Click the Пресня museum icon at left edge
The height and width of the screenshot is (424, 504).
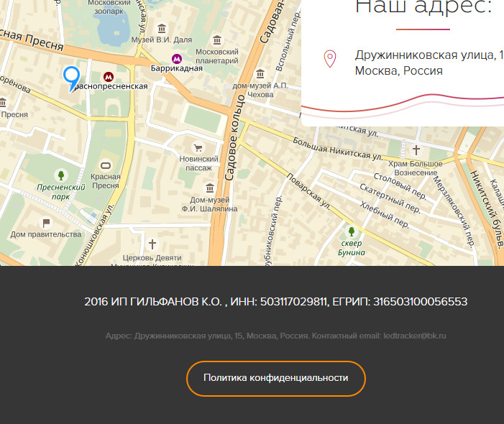(x=3, y=103)
